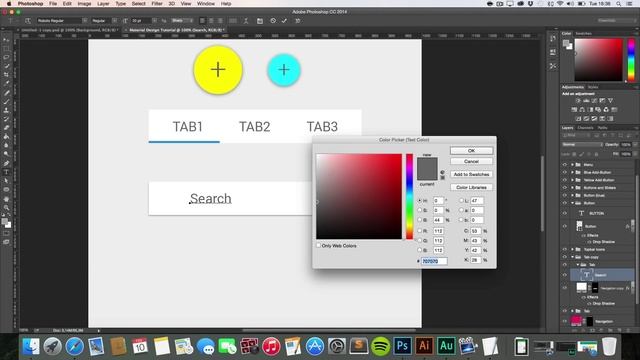Switch to the Paths panel tab

602,128
